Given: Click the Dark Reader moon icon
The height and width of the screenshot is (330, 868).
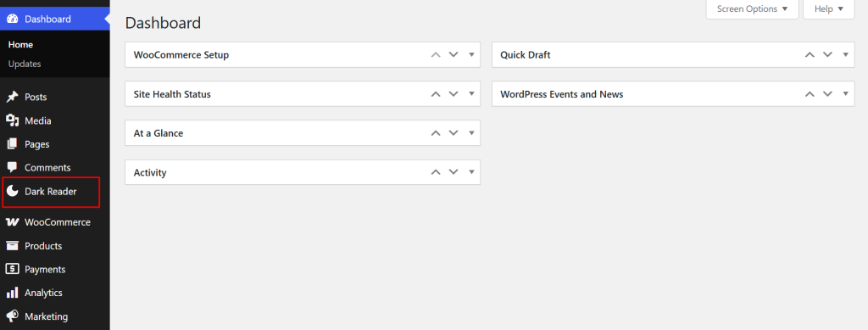Looking at the screenshot, I should 12,192.
